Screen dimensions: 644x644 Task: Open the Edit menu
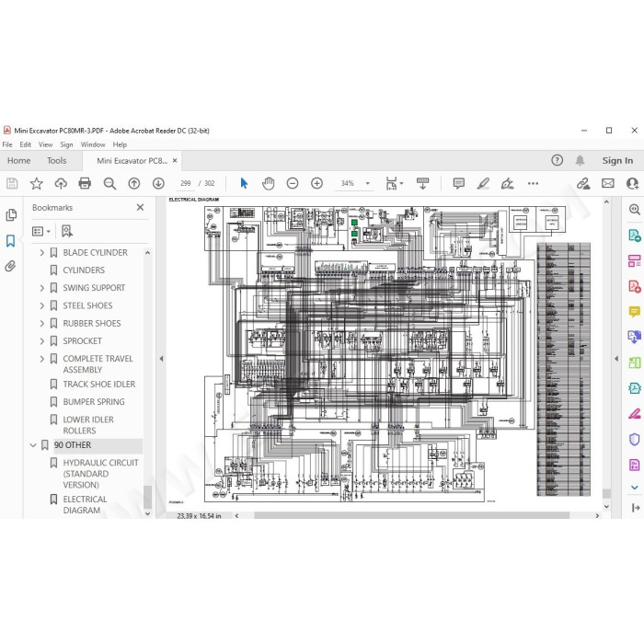(x=25, y=144)
